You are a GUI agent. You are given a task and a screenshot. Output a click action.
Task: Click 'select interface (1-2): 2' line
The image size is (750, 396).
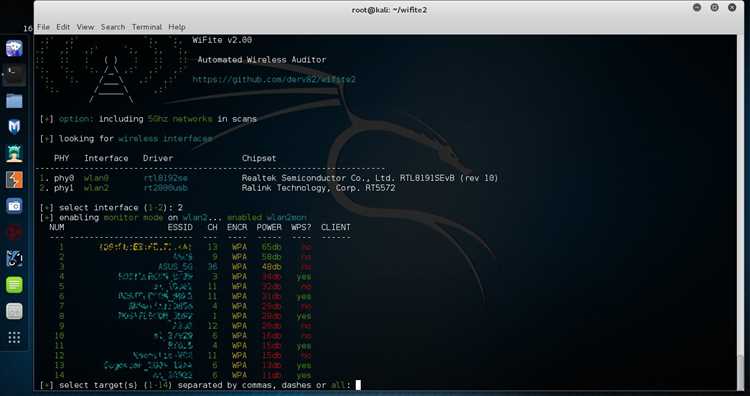pos(111,208)
